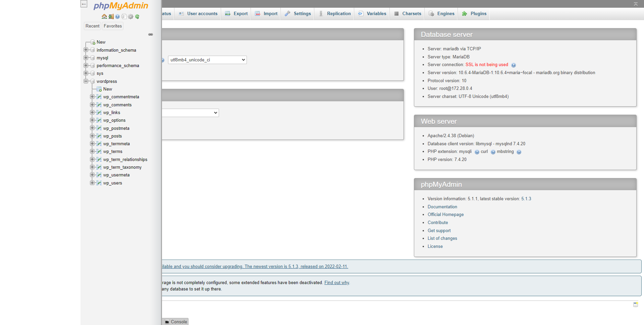Expand the mysql database node
644x325 pixels.
tap(86, 57)
